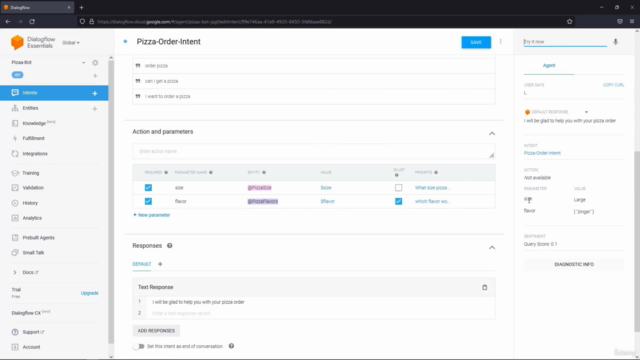The image size is (640, 360).
Task: Open agent settings gear icon
Action: coord(95,62)
